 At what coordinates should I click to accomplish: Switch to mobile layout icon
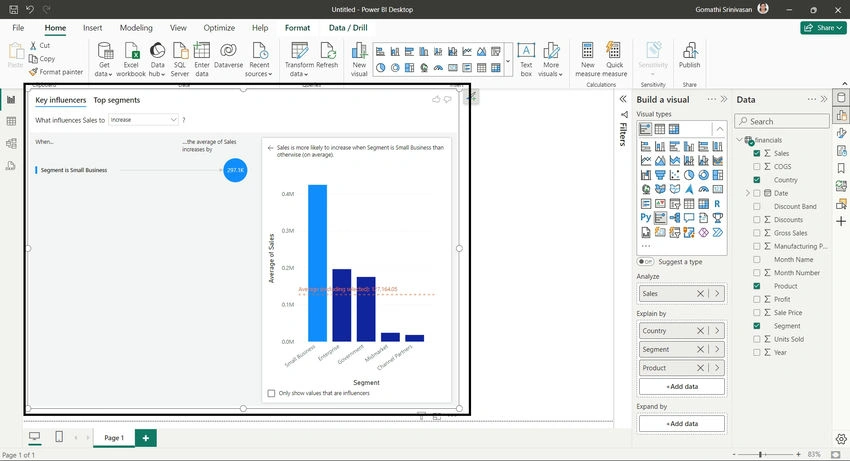59,437
